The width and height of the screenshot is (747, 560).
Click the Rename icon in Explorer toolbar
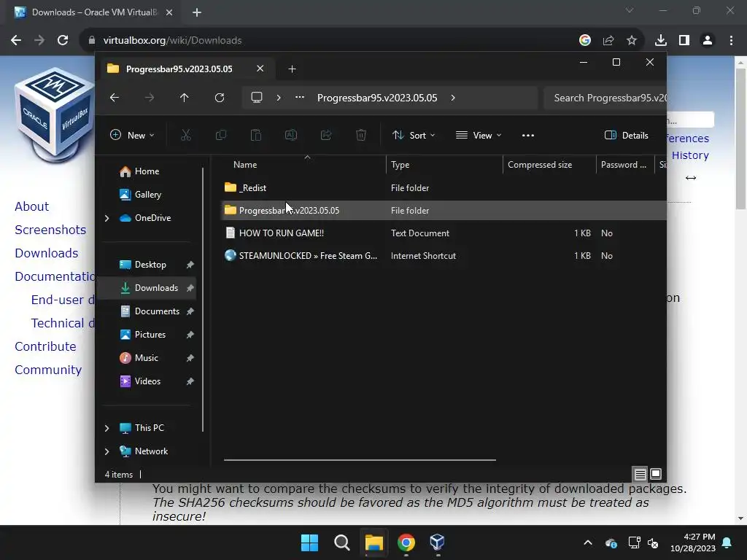click(290, 135)
